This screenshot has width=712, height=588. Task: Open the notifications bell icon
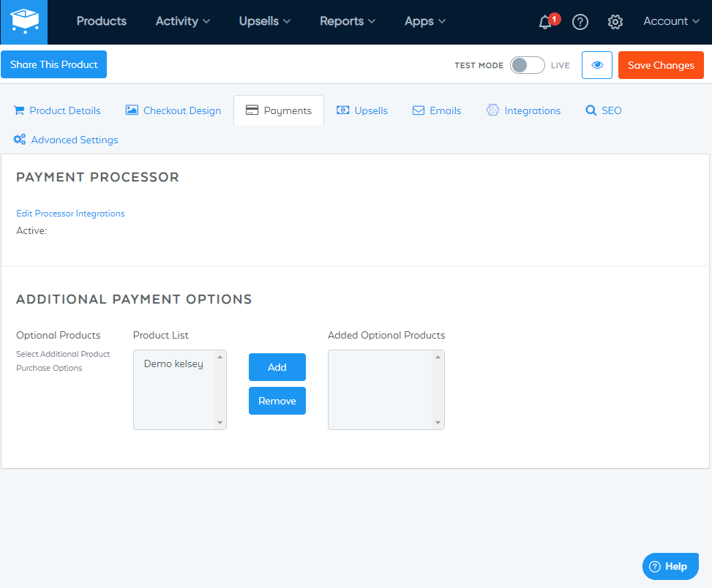[x=545, y=22]
